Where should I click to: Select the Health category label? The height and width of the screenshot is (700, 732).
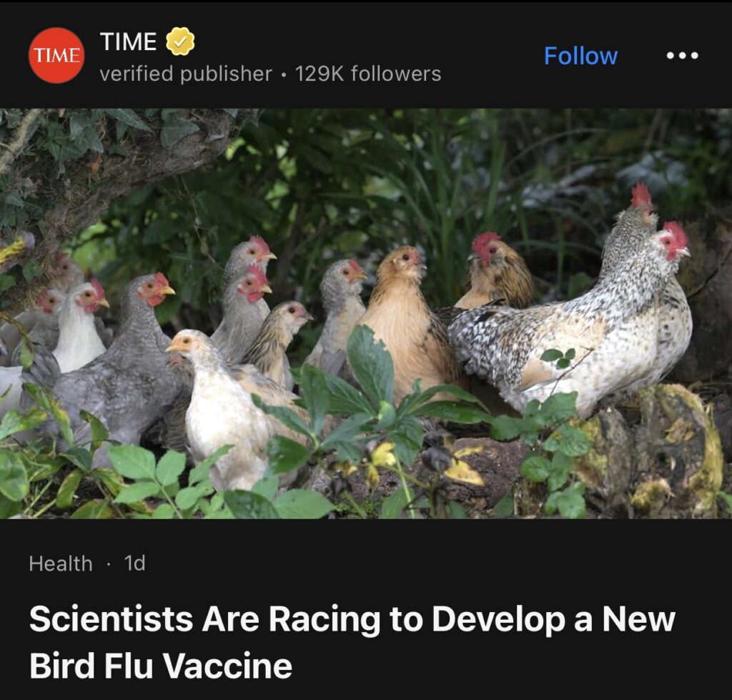(61, 563)
